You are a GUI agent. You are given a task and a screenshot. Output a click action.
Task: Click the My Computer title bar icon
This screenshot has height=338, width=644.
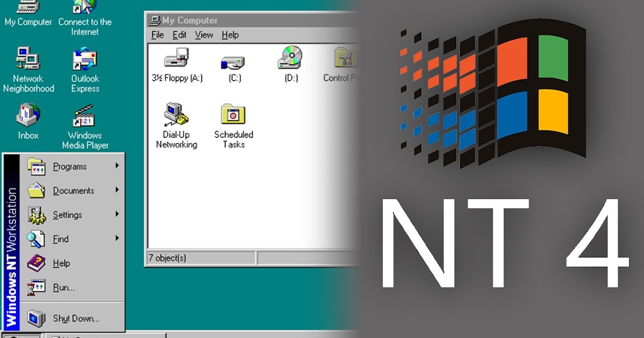click(x=155, y=21)
